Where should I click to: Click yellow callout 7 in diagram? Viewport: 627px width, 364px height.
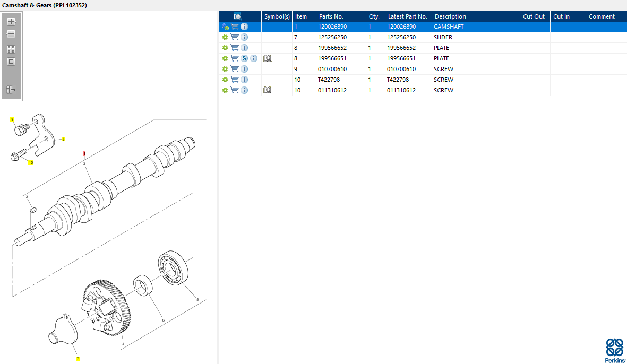pos(78,359)
